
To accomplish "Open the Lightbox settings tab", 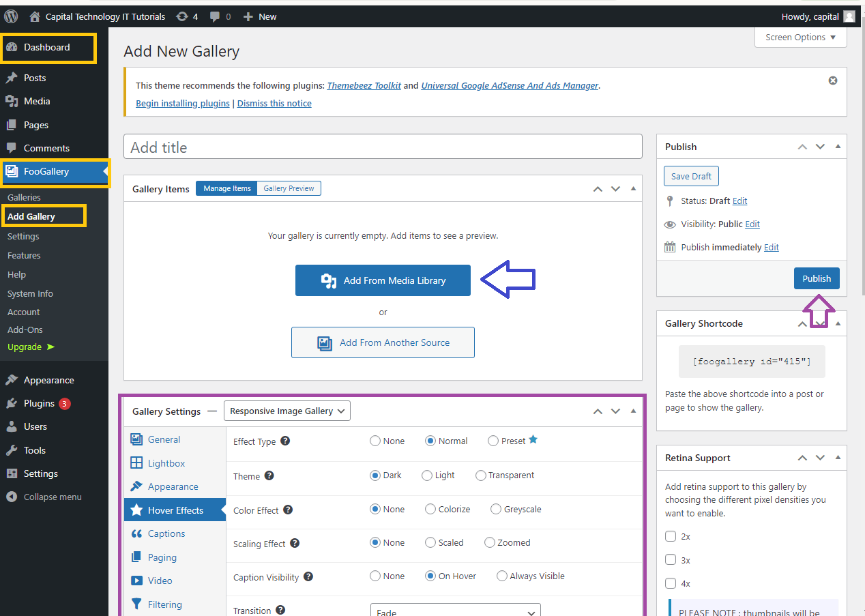I will click(x=166, y=463).
